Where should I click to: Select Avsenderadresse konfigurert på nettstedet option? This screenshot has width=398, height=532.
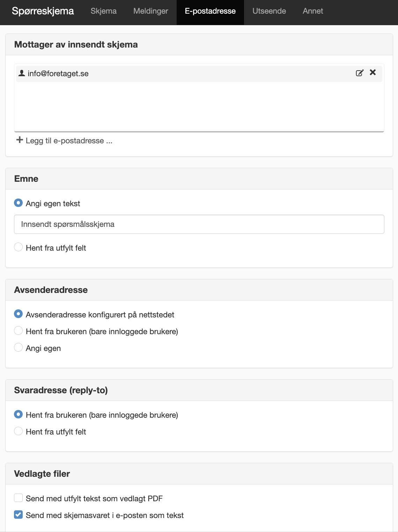[x=18, y=314]
